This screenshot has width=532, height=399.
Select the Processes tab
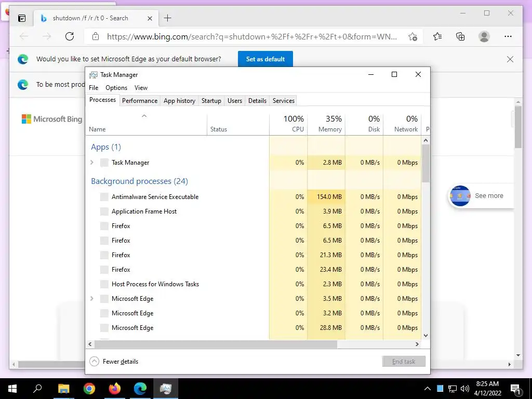(102, 100)
